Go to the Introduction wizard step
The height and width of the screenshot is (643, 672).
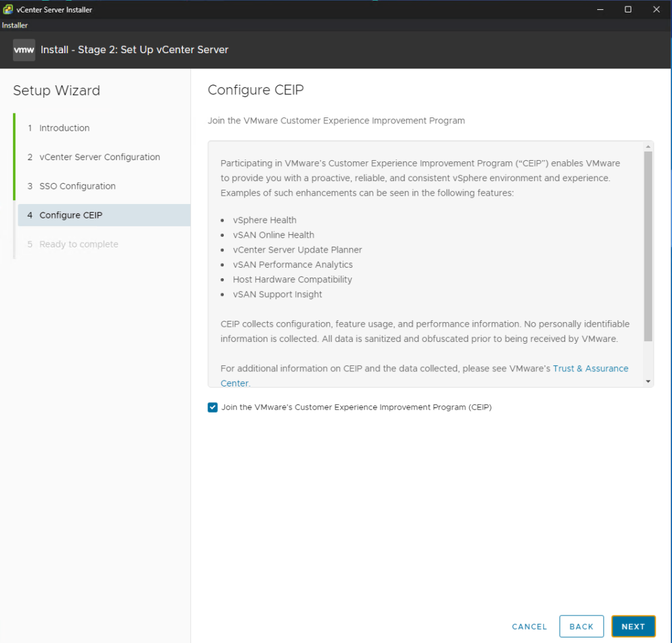click(x=64, y=128)
